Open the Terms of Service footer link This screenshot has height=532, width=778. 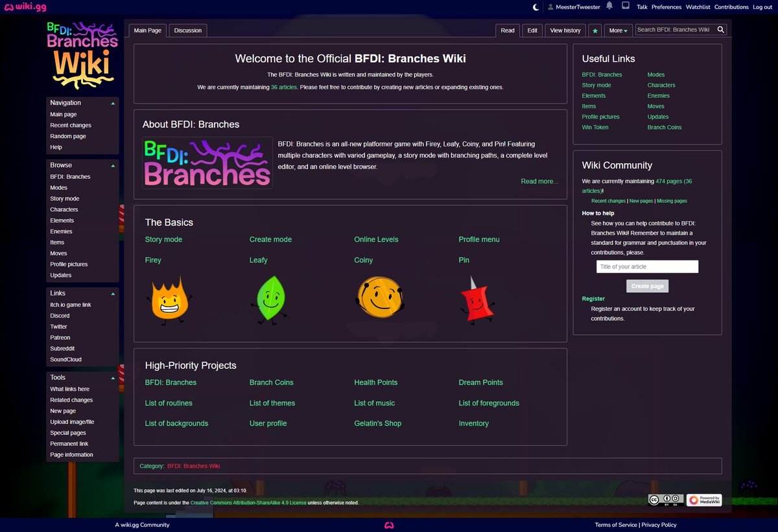616,525
